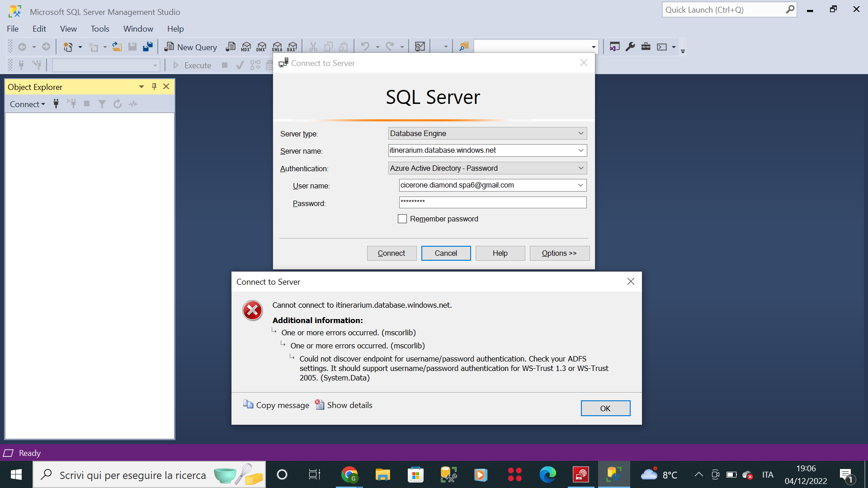The image size is (868, 488).
Task: Open Microsoft Edge from the taskbar
Action: coord(547,474)
